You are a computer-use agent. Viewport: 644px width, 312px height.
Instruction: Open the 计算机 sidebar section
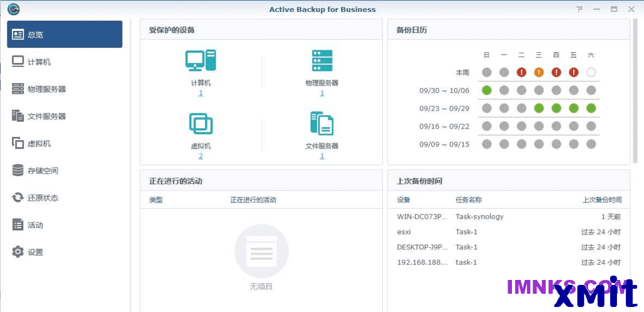coord(65,62)
